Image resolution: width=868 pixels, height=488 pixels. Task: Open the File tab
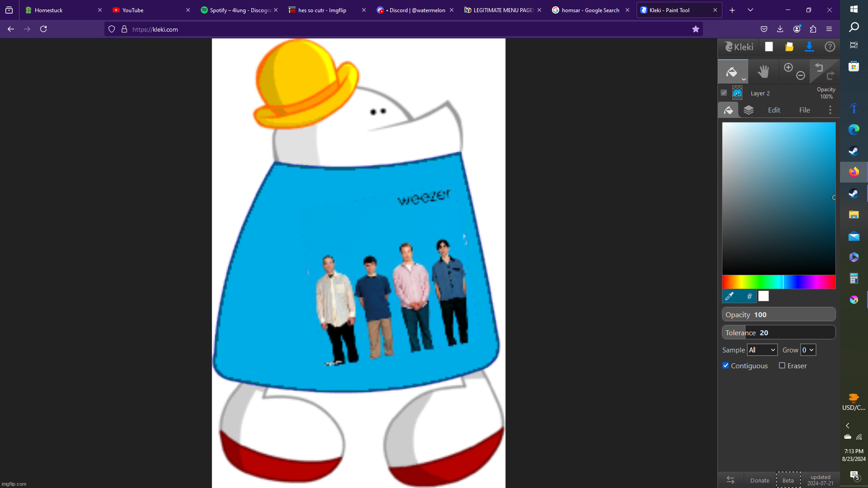(x=804, y=110)
